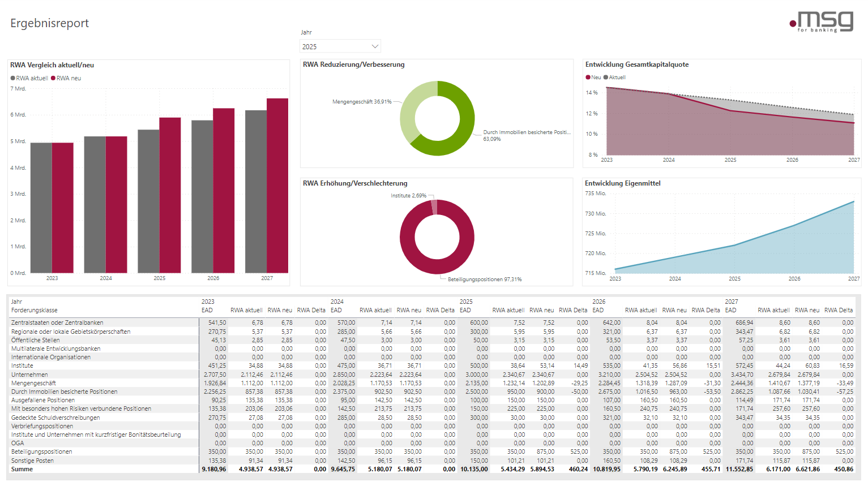The height and width of the screenshot is (486, 868).
Task: Click the 2024 EAD column header
Action: point(335,310)
